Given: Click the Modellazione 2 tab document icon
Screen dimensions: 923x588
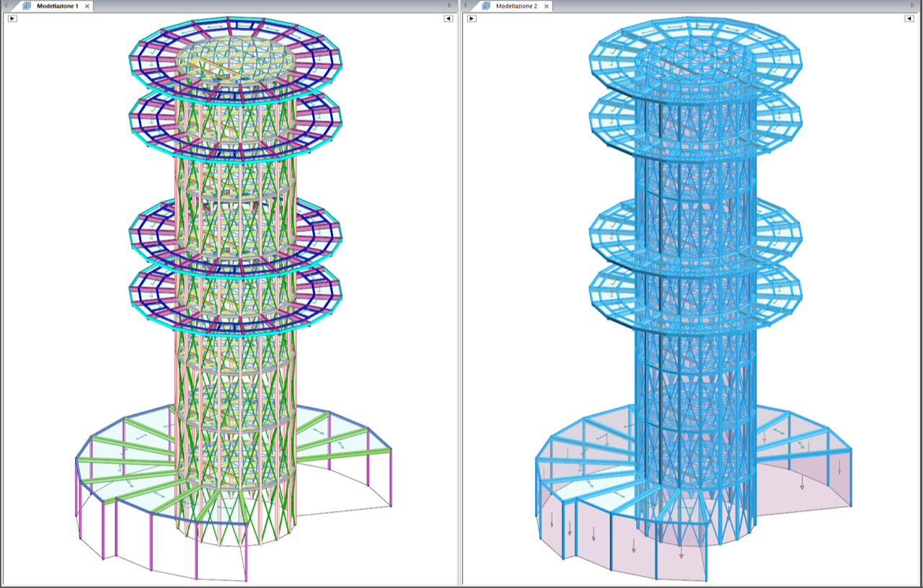Looking at the screenshot, I should pos(485,6).
